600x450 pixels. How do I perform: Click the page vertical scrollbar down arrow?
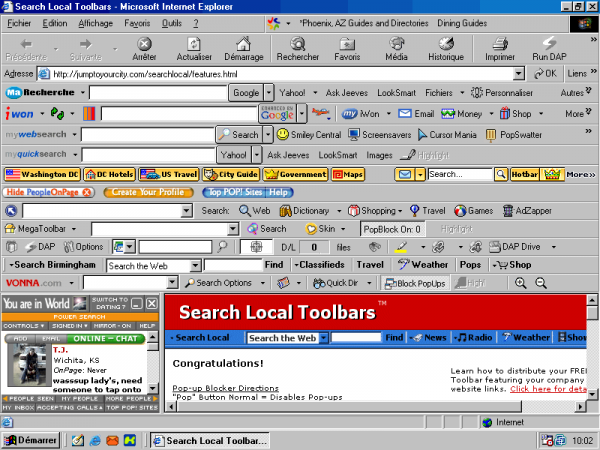(x=592, y=394)
